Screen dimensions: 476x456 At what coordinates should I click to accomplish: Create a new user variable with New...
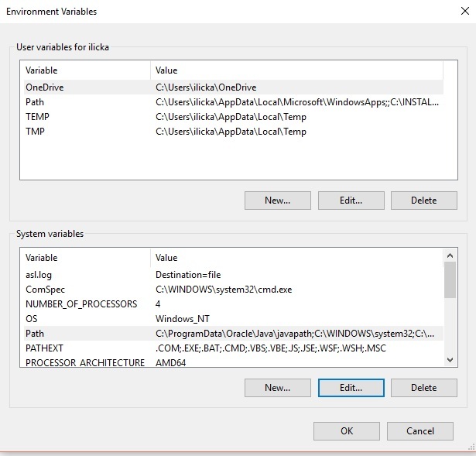tap(277, 201)
